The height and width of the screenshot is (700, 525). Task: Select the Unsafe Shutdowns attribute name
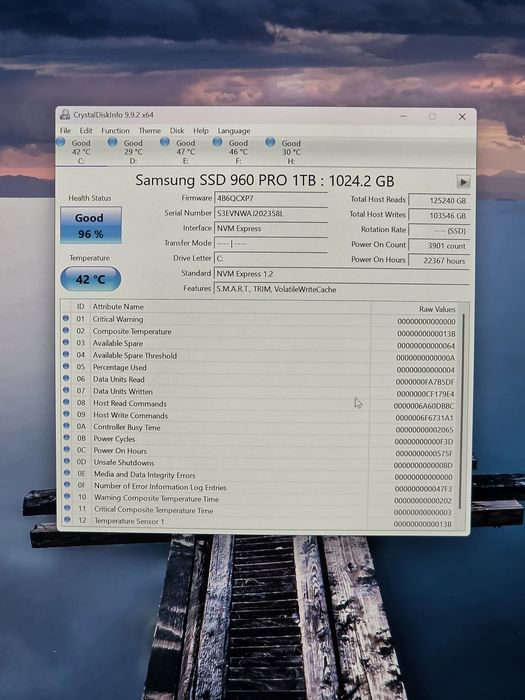click(124, 462)
